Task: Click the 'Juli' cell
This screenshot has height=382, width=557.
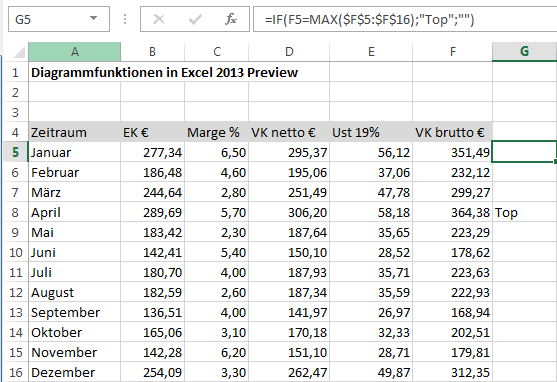Action: pos(75,273)
